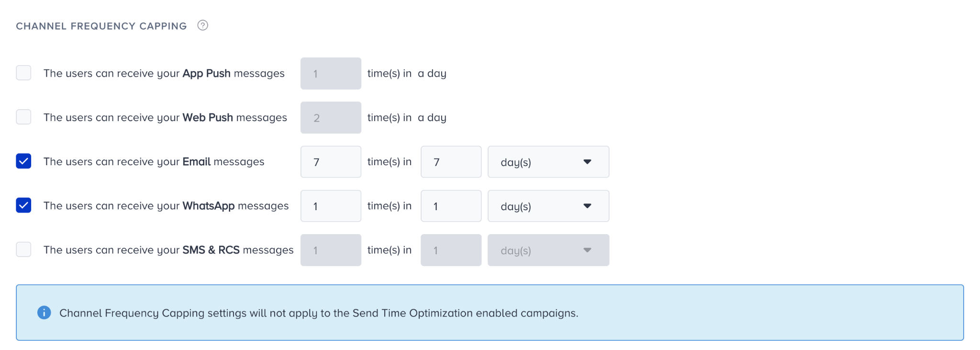Click the Email period number field
Screen dimensions: 980x350
pyautogui.click(x=451, y=162)
